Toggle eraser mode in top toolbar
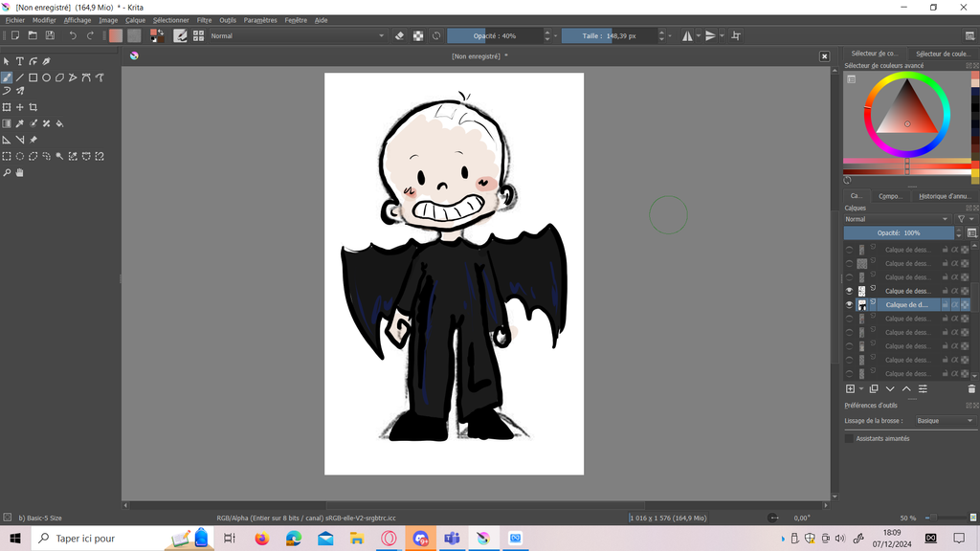This screenshot has width=980, height=551. point(400,35)
